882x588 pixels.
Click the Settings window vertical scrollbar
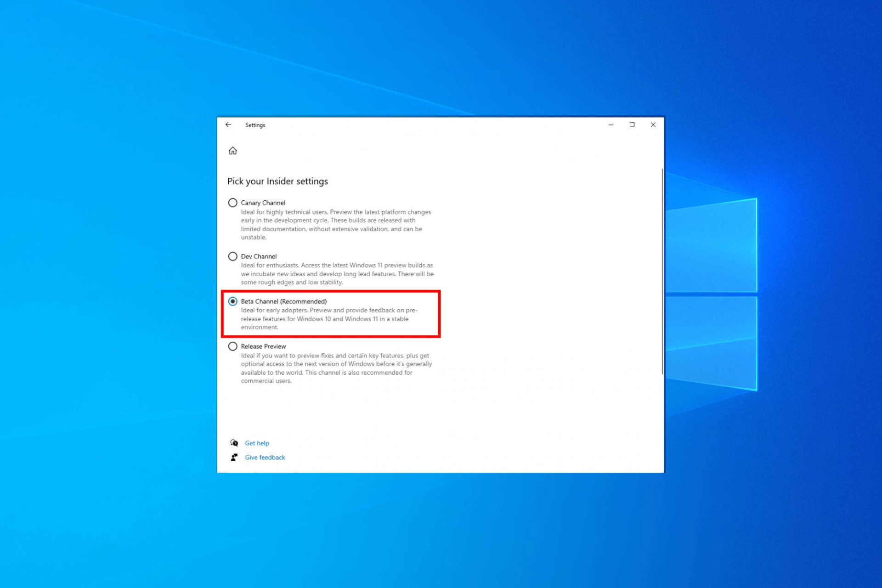(x=662, y=271)
